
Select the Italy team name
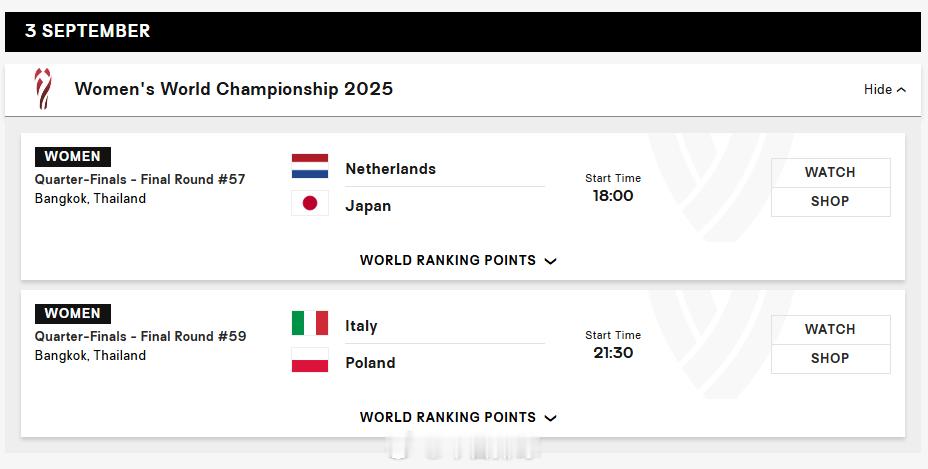tap(361, 326)
